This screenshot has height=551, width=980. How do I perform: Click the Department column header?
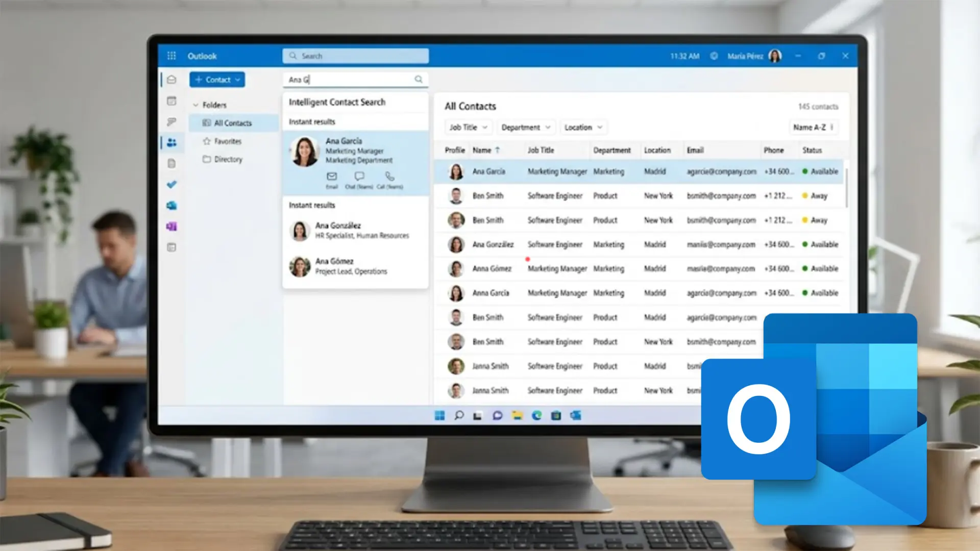pos(612,150)
